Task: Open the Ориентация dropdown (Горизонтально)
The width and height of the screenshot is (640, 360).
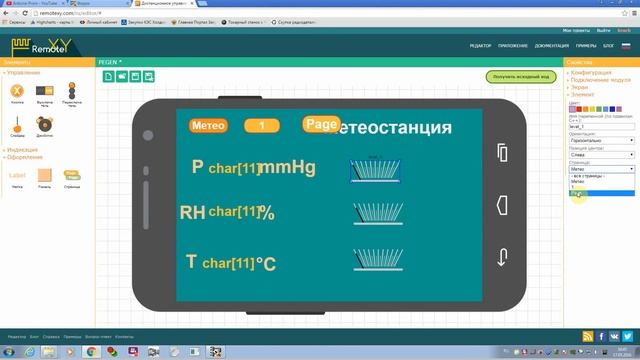Action: click(602, 140)
